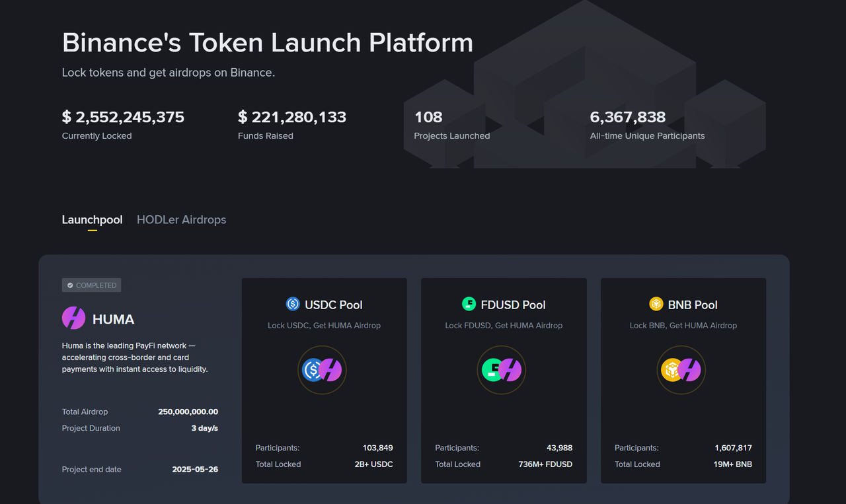Click the Projects Launched count 108
The image size is (846, 504).
428,117
